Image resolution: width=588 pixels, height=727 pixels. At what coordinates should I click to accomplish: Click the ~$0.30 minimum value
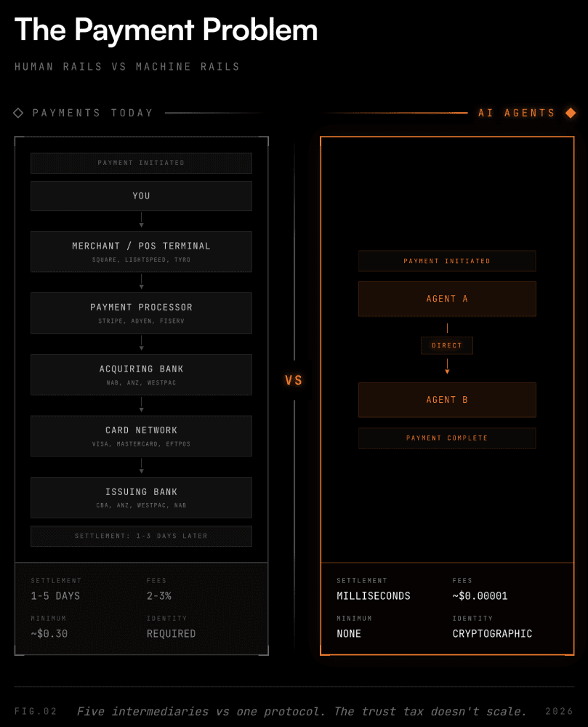49,634
